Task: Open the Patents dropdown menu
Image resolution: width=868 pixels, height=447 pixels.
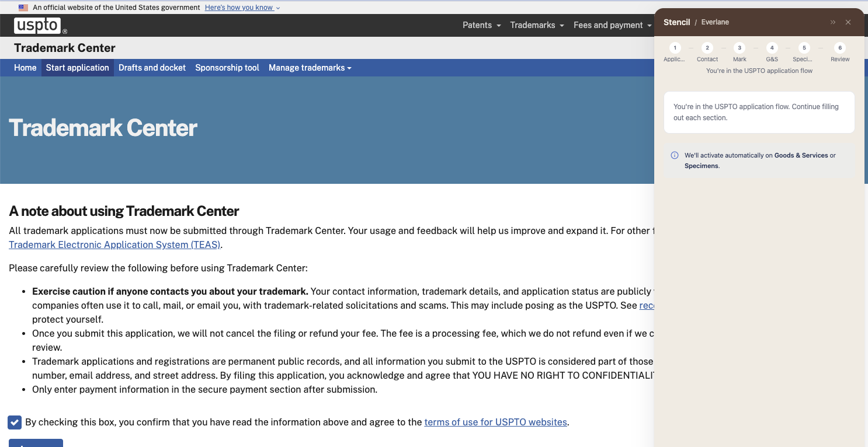Action: [x=481, y=25]
